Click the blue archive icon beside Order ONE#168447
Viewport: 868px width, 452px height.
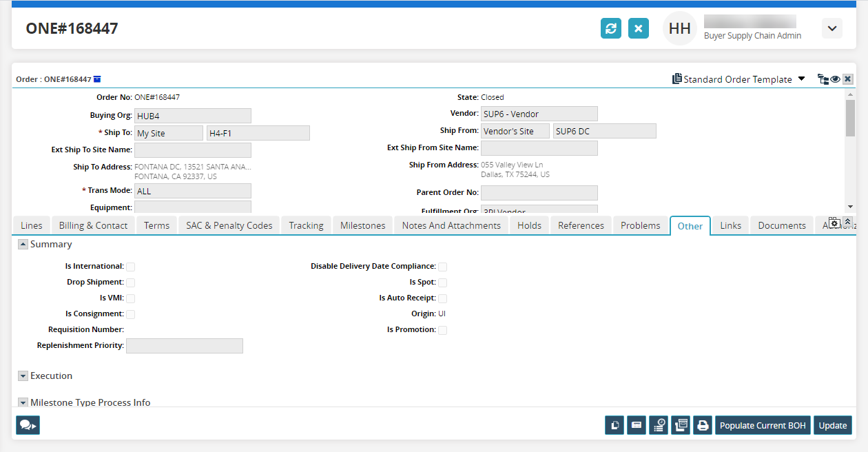97,79
